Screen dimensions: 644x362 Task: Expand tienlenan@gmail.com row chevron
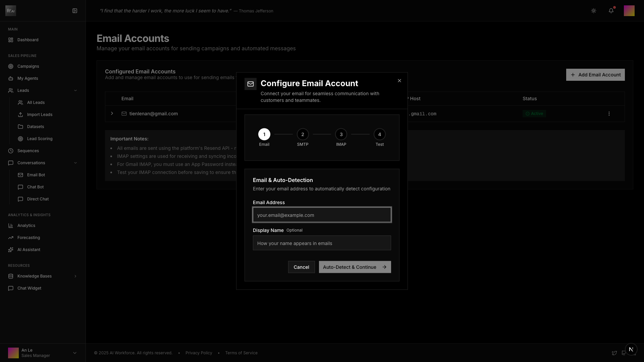coord(112,114)
